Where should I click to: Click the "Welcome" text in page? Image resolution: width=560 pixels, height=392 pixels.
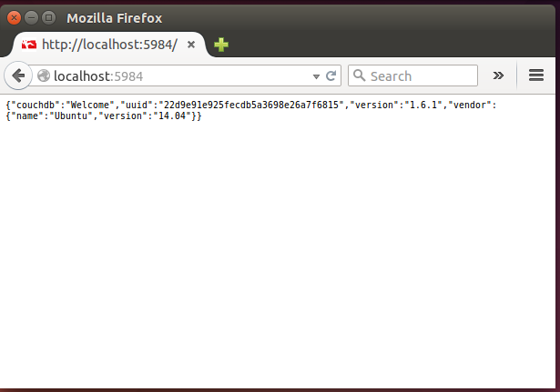pyautogui.click(x=90, y=106)
